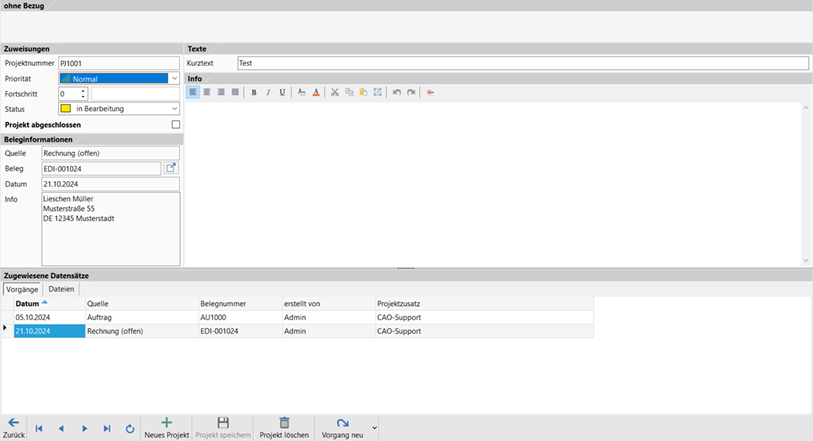Refresh the record list
The width and height of the screenshot is (813, 441).
point(130,429)
